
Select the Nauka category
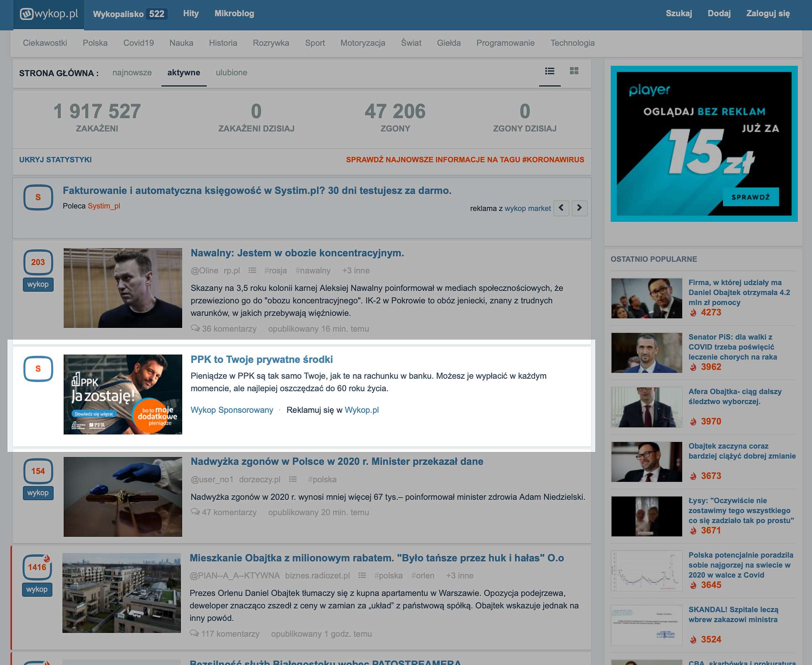click(181, 43)
